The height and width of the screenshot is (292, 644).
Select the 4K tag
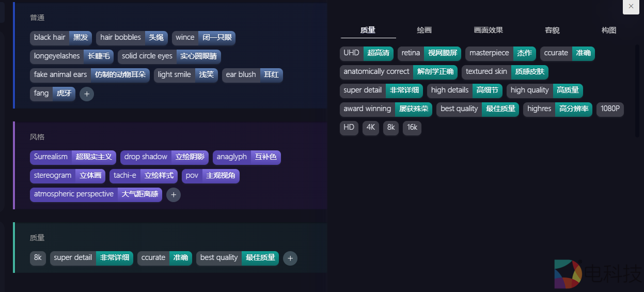[x=370, y=128]
